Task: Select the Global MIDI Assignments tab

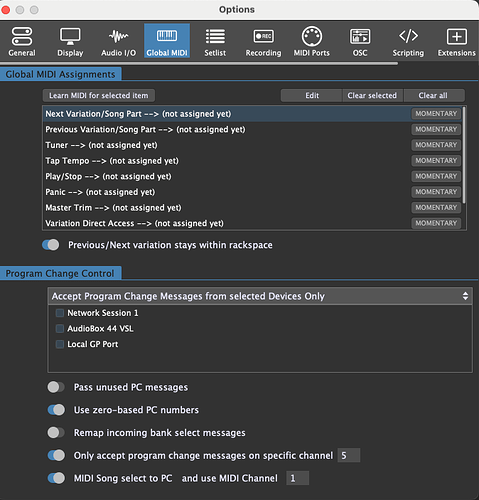Action: 60,74
